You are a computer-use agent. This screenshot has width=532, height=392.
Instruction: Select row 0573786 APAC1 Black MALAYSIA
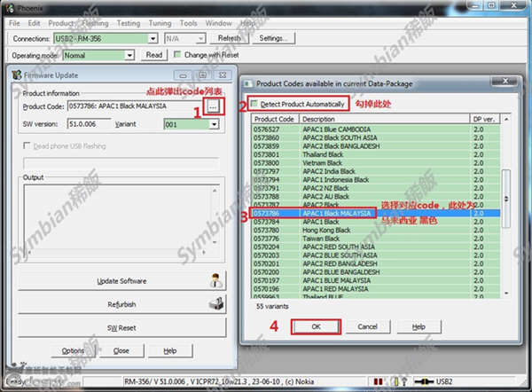tap(376, 214)
